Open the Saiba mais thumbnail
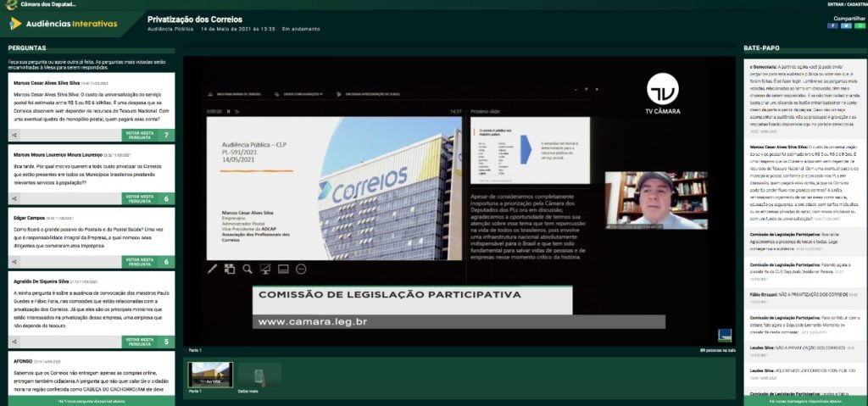This screenshot has width=868, height=406. 259,374
